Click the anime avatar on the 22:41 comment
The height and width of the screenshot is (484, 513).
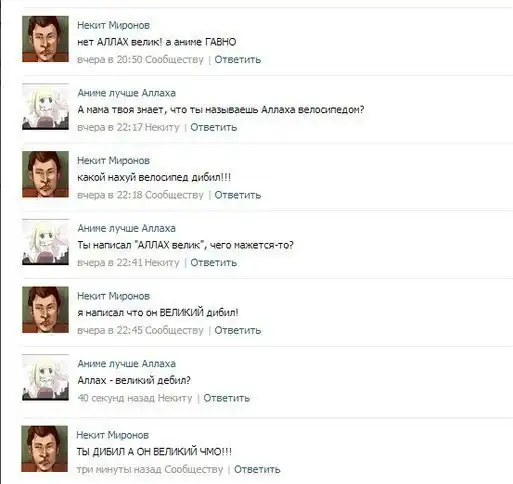pos(45,242)
